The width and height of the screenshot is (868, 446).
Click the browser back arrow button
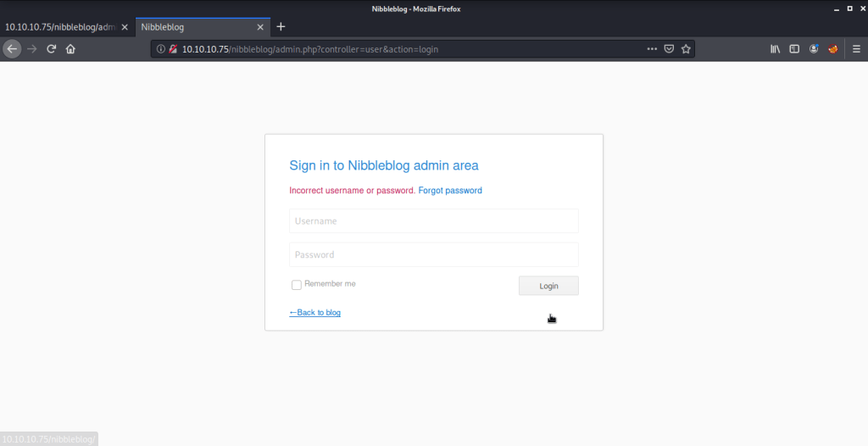pos(13,49)
